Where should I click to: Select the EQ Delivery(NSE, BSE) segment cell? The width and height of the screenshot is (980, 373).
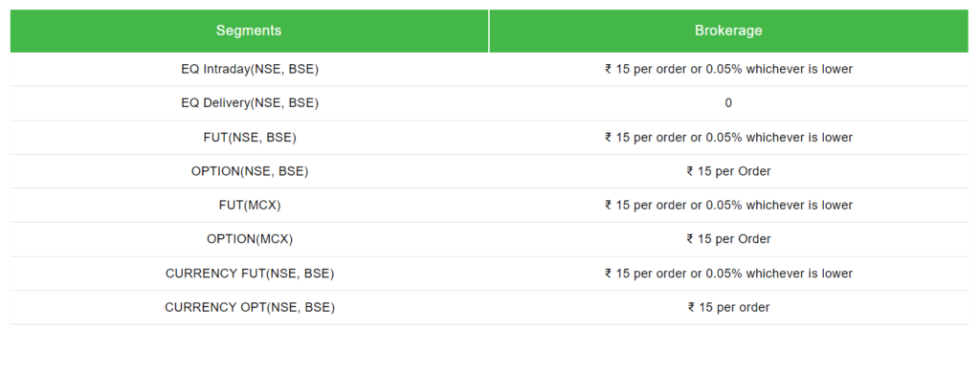tap(250, 103)
